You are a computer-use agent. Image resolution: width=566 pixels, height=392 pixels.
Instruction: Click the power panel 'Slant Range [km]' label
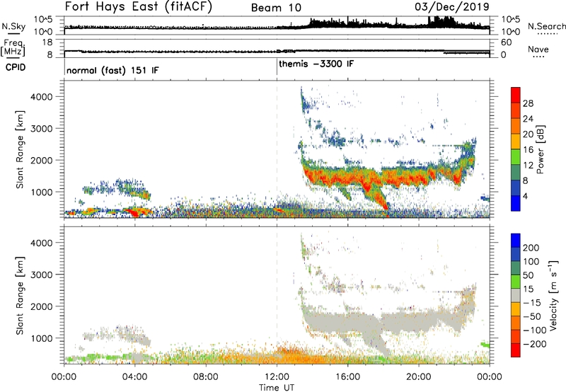tap(20, 149)
